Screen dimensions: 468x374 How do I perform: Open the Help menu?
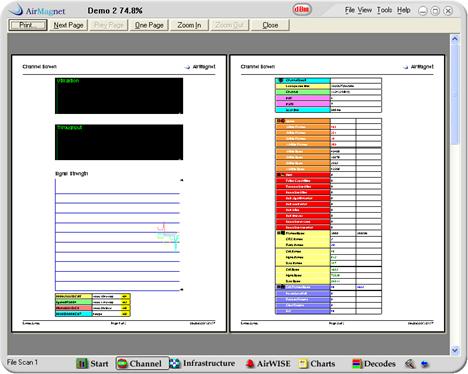click(x=403, y=10)
